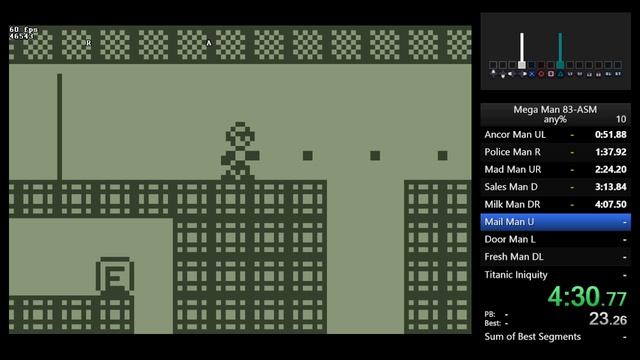Viewport: 640px width, 360px height.
Task: Click the 3:13.84 split time
Action: coord(611,187)
